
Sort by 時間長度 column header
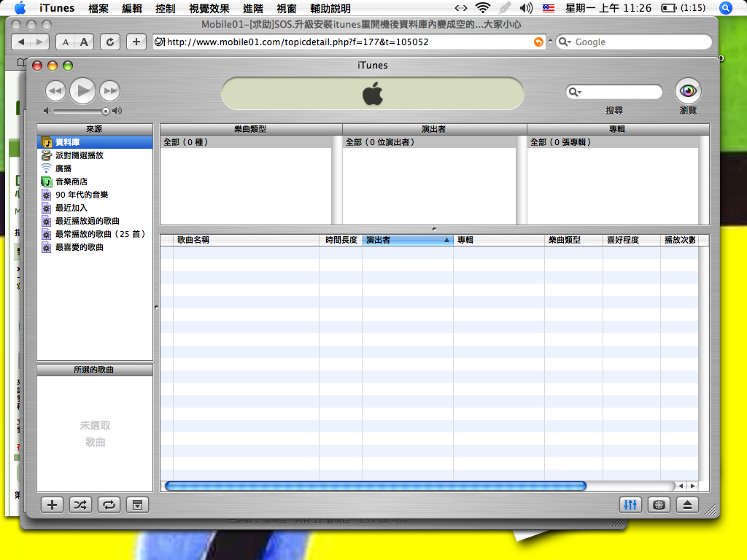(x=341, y=240)
